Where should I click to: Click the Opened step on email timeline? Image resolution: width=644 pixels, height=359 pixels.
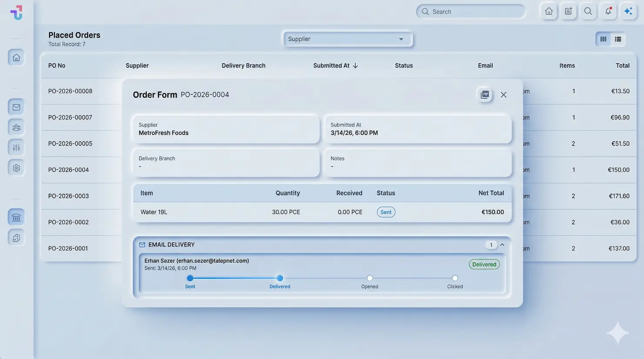click(x=369, y=278)
